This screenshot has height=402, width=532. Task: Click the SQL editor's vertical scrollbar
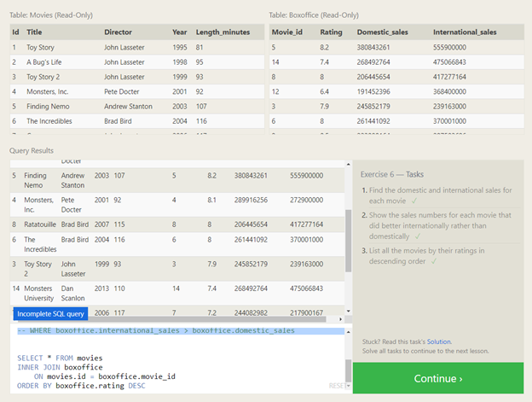pyautogui.click(x=347, y=369)
